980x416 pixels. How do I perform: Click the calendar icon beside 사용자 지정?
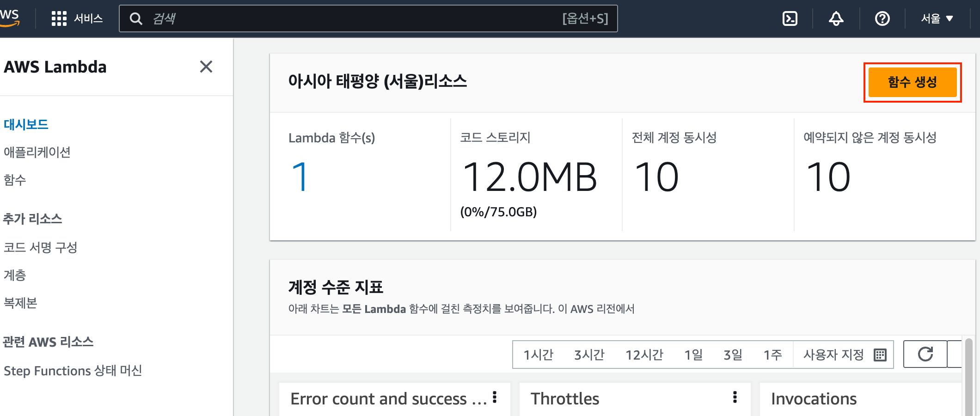pos(880,355)
